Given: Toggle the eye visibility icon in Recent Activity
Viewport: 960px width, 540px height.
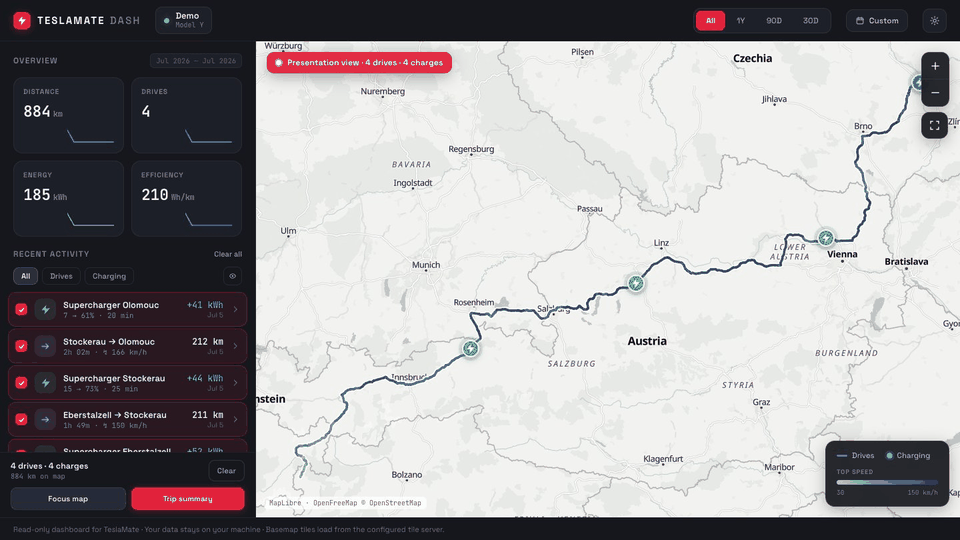Looking at the screenshot, I should pos(233,276).
